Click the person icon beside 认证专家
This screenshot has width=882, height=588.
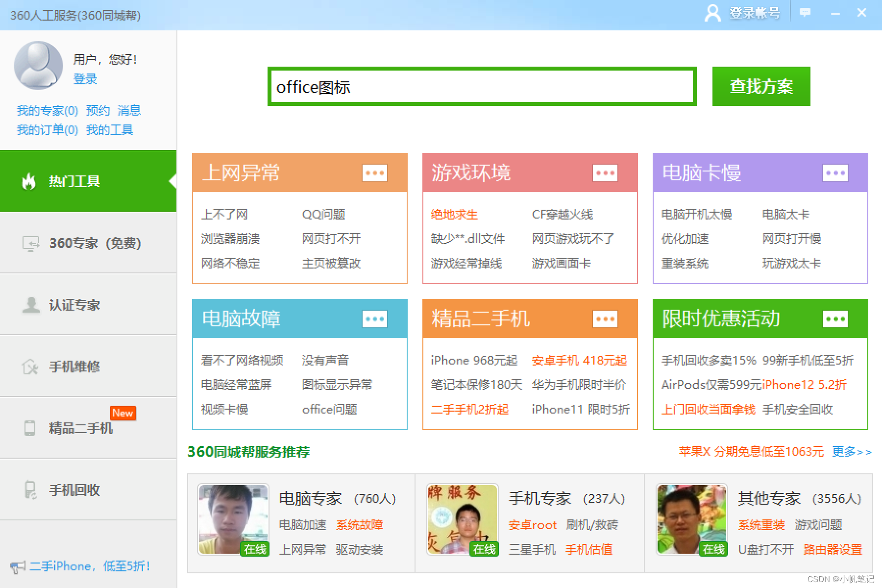[31, 305]
